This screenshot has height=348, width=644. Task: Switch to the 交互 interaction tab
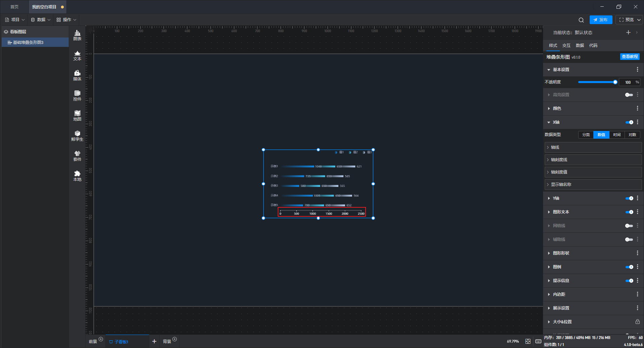566,46
